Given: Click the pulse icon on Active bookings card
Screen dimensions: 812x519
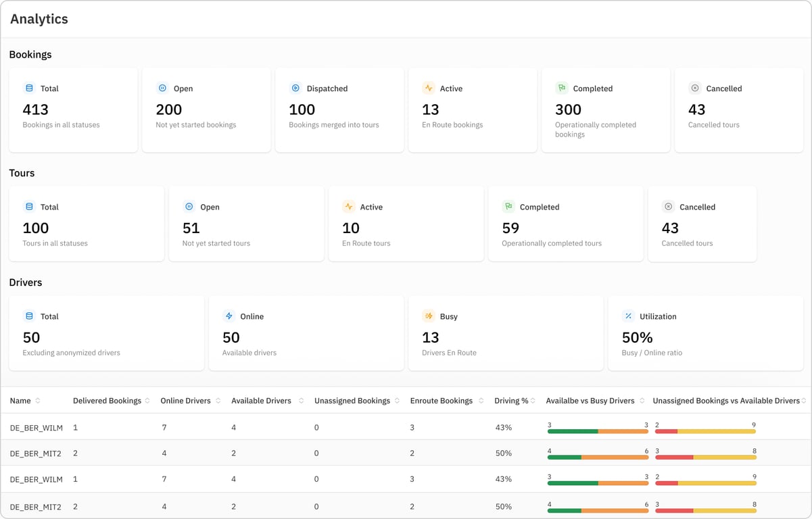Looking at the screenshot, I should [428, 88].
